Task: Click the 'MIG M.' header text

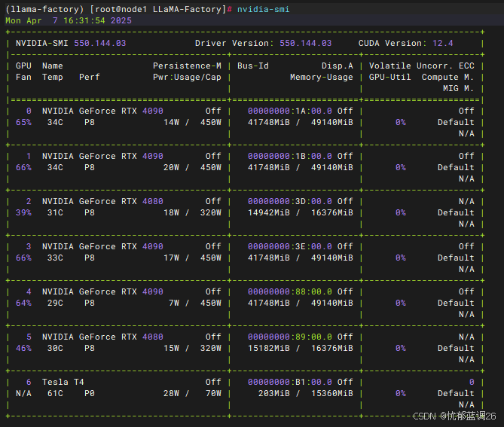Action: click(458, 88)
